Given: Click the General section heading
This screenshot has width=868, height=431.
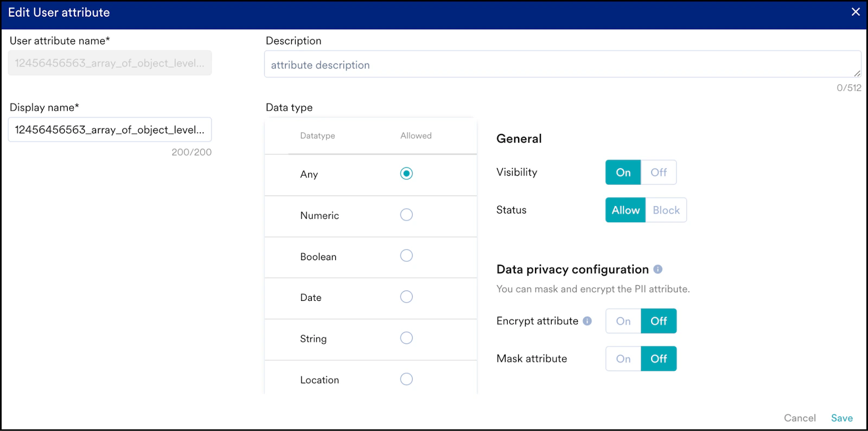Looking at the screenshot, I should (519, 139).
